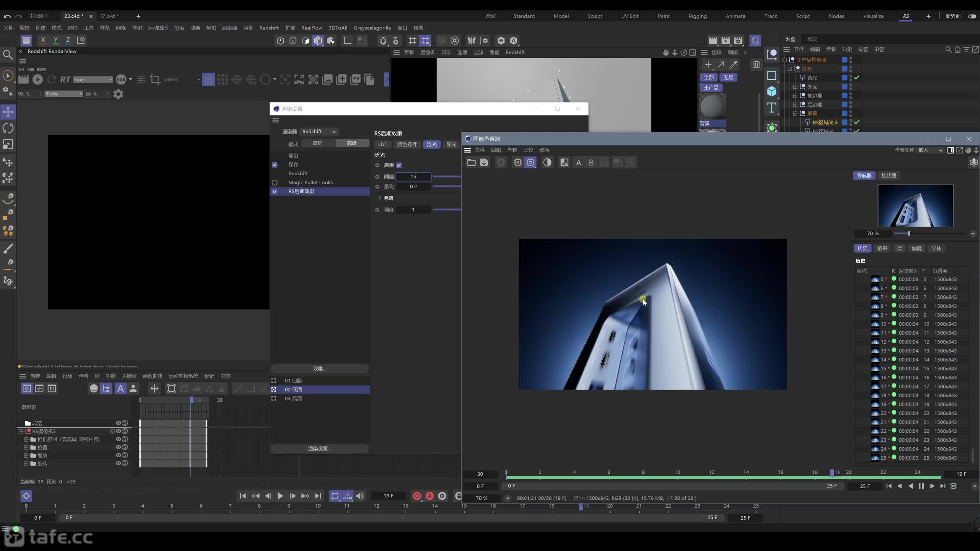
Task: Open 信息 tab in Image Viewer
Action: click(x=882, y=248)
